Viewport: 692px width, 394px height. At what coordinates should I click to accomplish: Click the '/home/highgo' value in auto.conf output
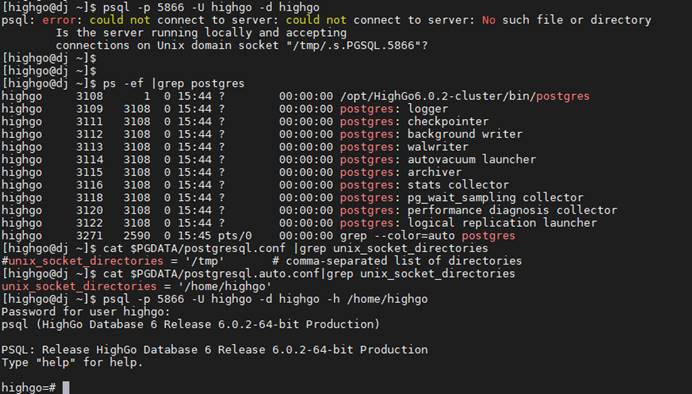[x=225, y=286]
